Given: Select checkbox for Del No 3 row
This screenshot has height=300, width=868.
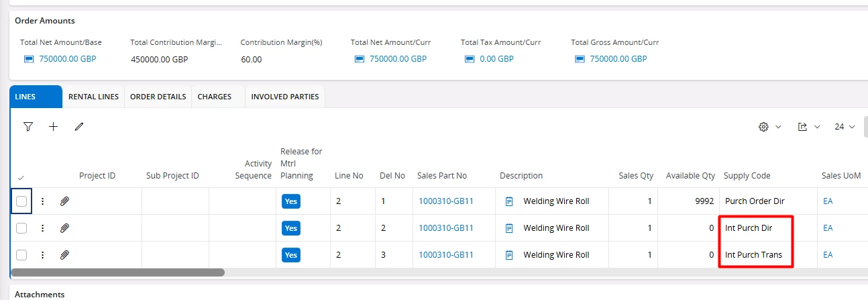Looking at the screenshot, I should [x=21, y=255].
